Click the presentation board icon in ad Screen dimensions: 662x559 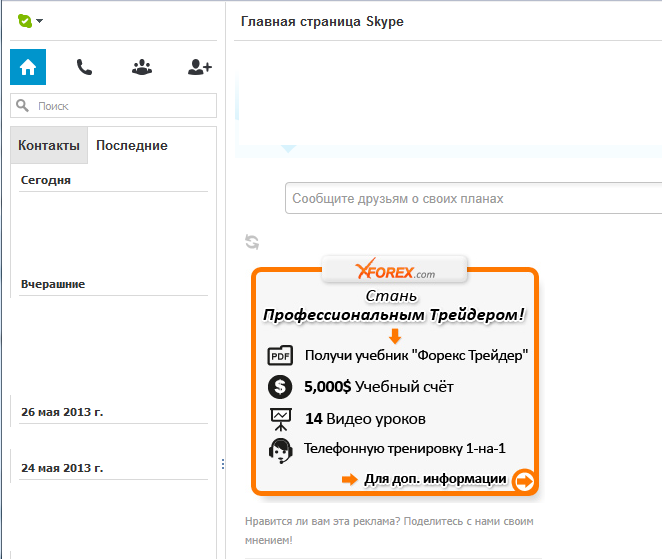281,419
